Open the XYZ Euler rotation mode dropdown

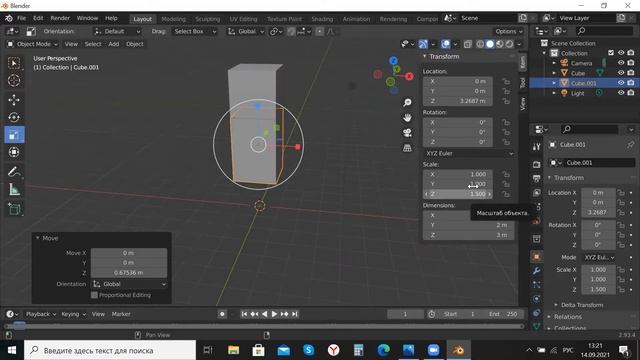469,153
